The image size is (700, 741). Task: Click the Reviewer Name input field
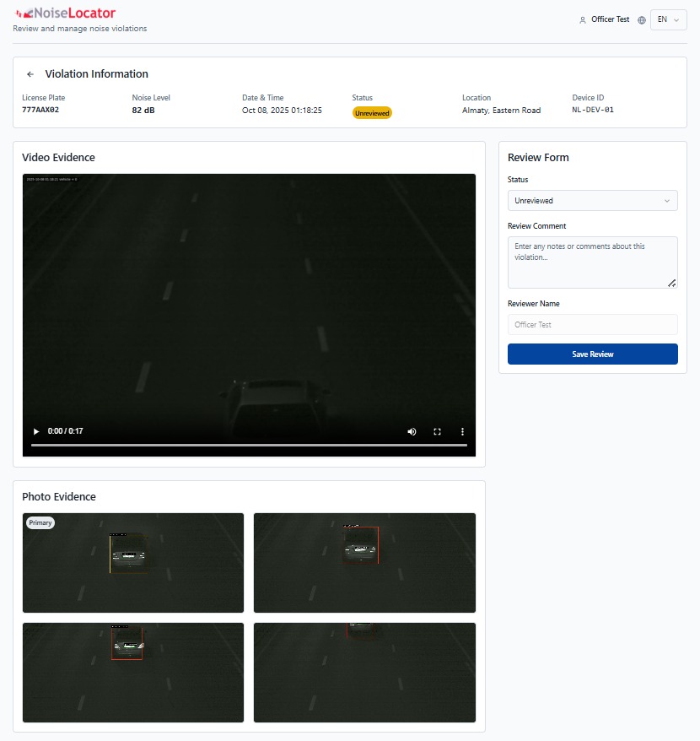[x=592, y=325]
